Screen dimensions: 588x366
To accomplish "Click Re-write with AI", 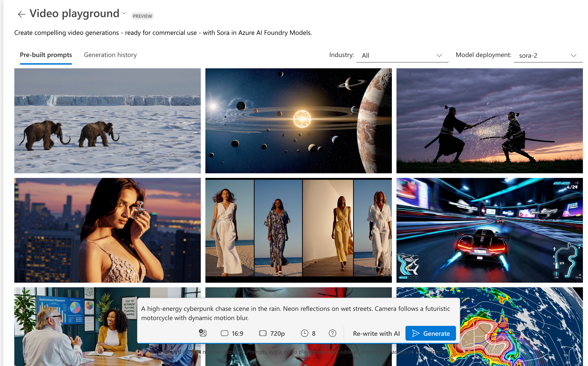I will click(376, 333).
